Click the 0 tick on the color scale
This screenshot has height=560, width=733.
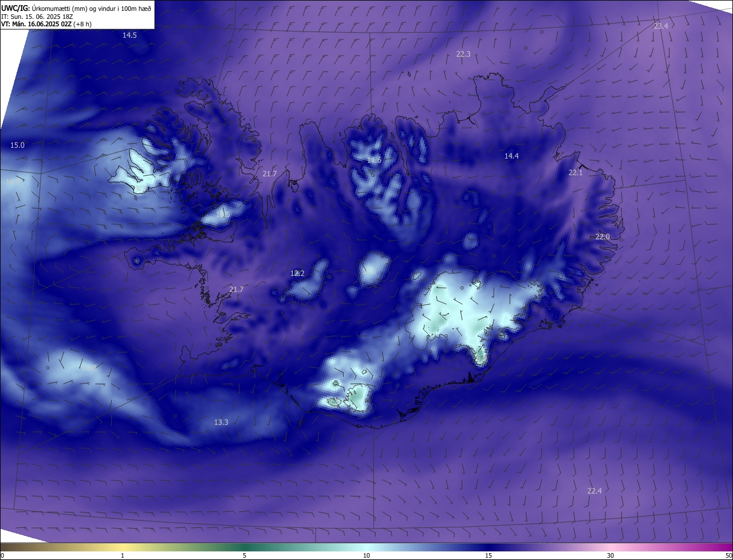[2, 555]
